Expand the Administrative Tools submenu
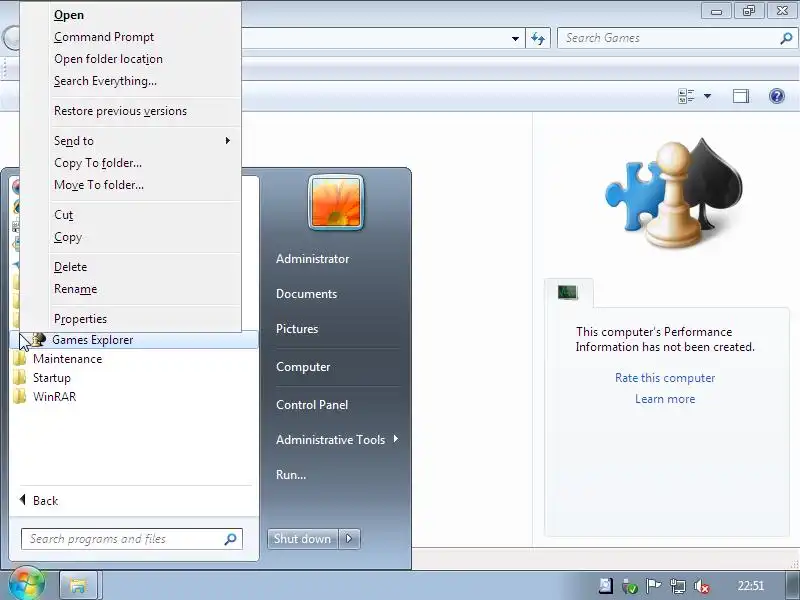 click(337, 440)
